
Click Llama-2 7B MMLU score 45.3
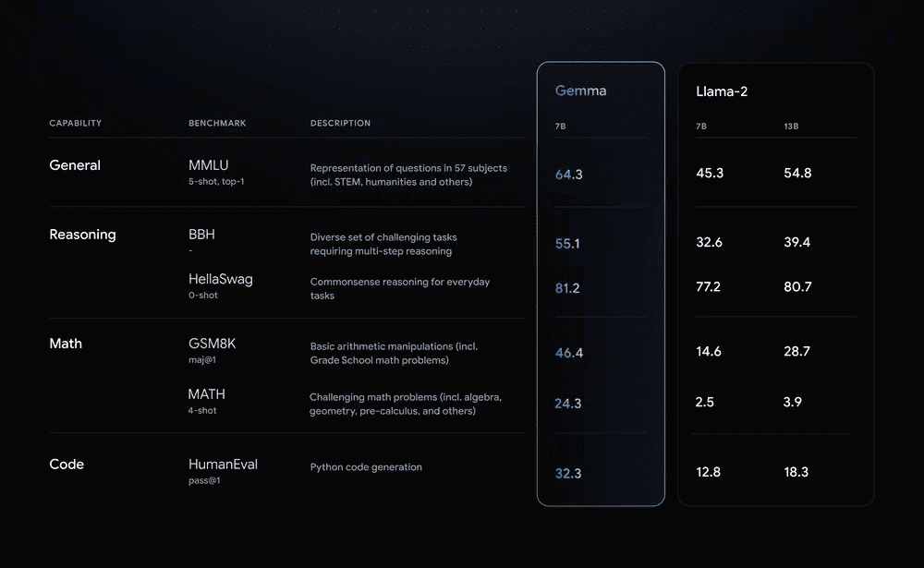710,174
